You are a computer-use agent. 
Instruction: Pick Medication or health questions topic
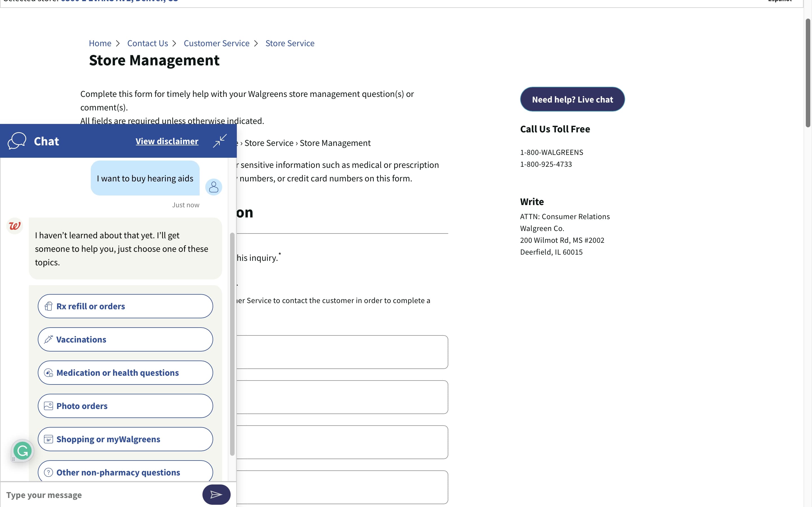click(x=125, y=373)
